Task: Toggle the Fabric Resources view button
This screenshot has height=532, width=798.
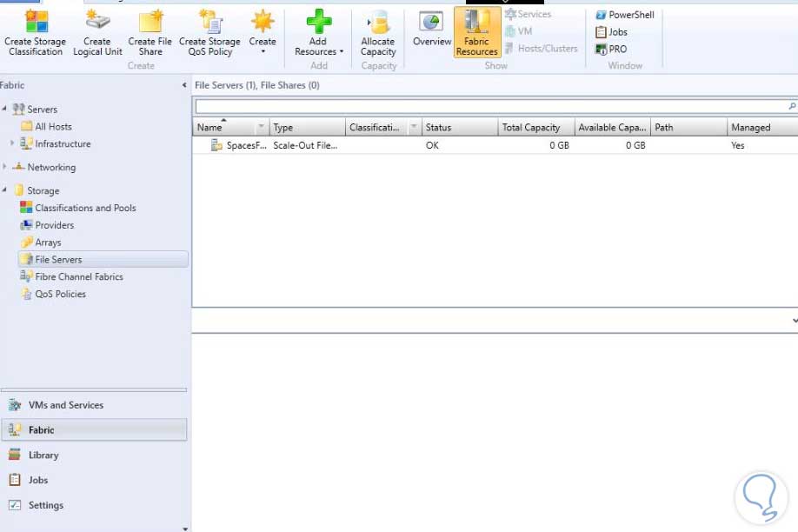Action: [477, 32]
